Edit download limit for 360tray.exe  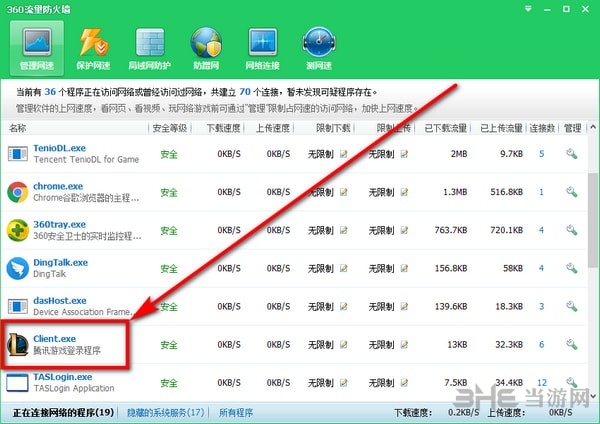point(344,230)
